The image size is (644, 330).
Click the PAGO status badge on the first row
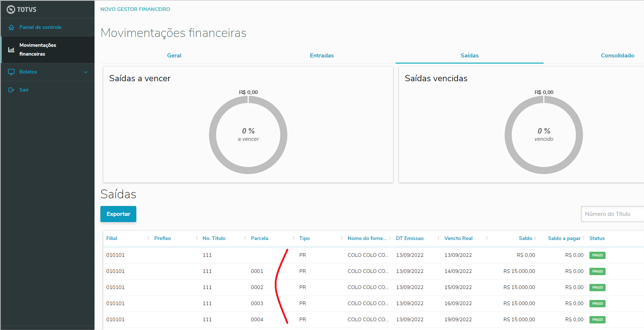[597, 255]
